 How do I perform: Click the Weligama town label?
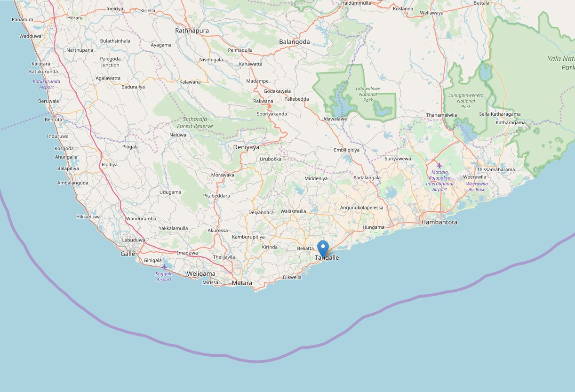tap(201, 273)
